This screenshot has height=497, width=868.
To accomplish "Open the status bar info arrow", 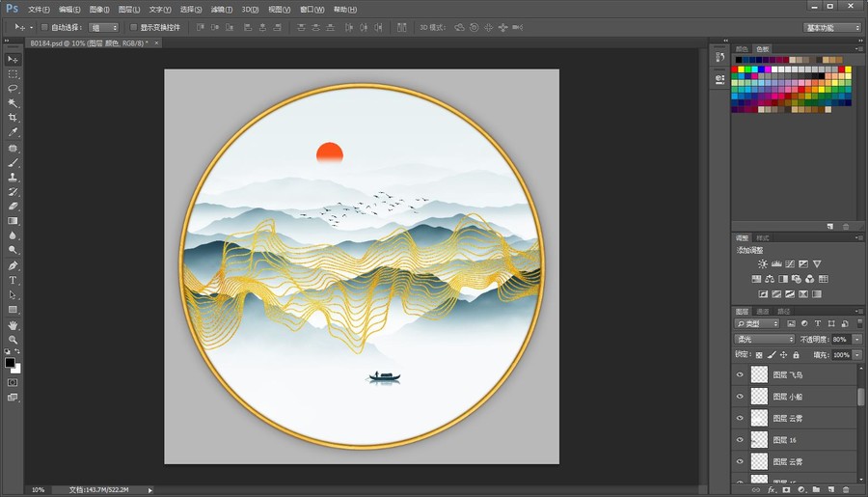I will pos(150,490).
